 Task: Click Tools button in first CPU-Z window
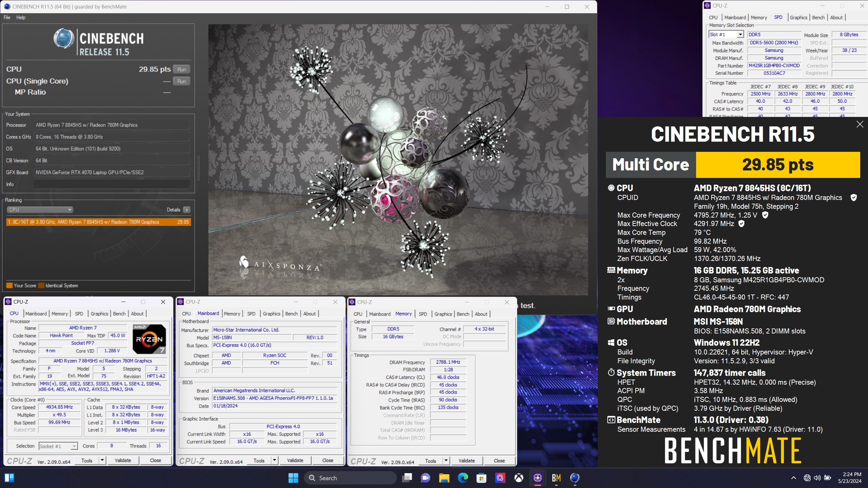pyautogui.click(x=86, y=460)
